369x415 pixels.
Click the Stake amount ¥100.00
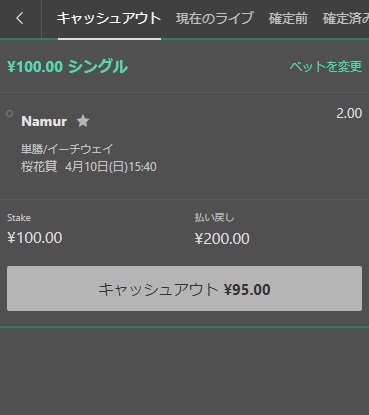tap(35, 238)
